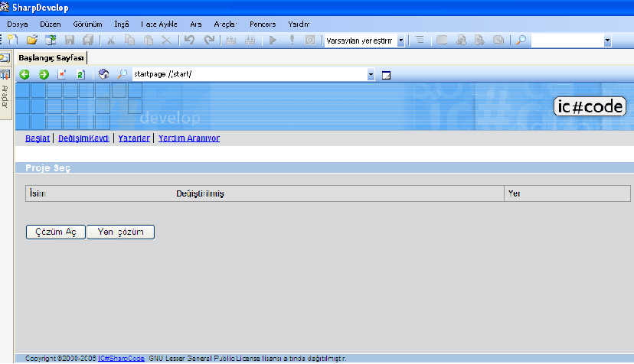Open the İnşâ menu
The width and height of the screenshot is (634, 364).
click(121, 24)
